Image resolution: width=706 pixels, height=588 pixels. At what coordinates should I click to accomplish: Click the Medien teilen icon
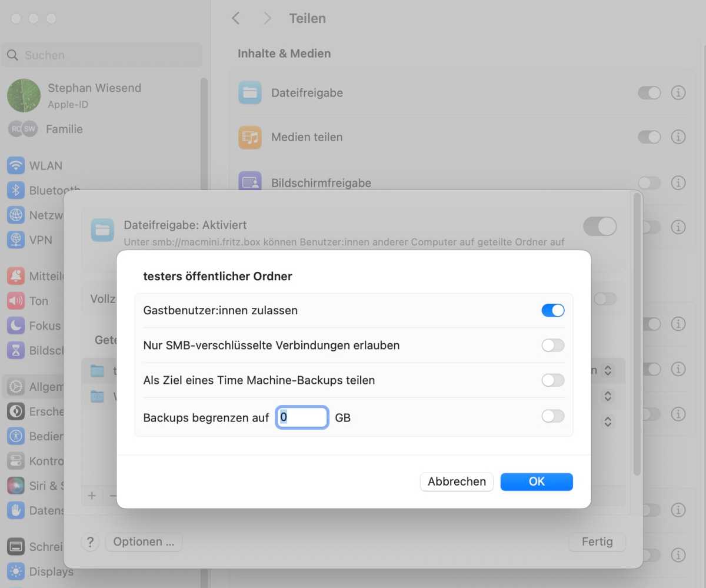pyautogui.click(x=250, y=137)
